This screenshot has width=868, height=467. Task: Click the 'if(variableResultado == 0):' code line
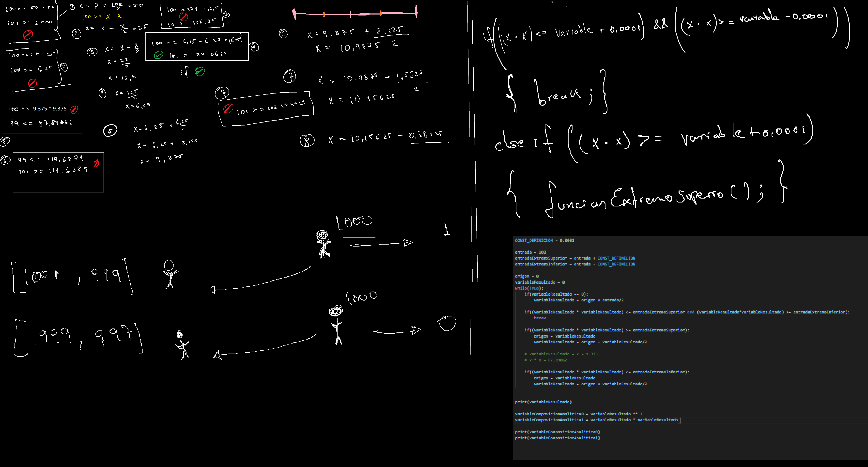(x=556, y=294)
